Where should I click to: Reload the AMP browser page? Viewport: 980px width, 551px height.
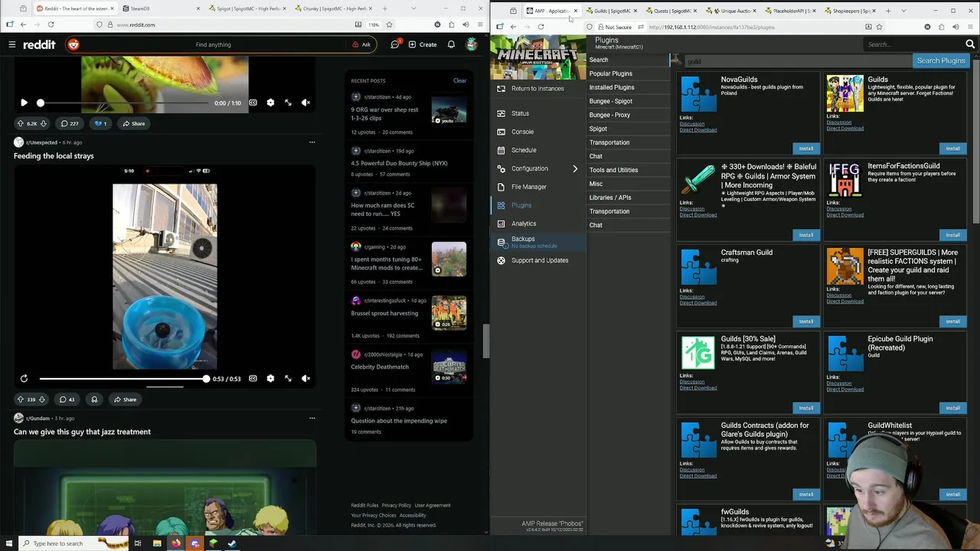pyautogui.click(x=541, y=27)
